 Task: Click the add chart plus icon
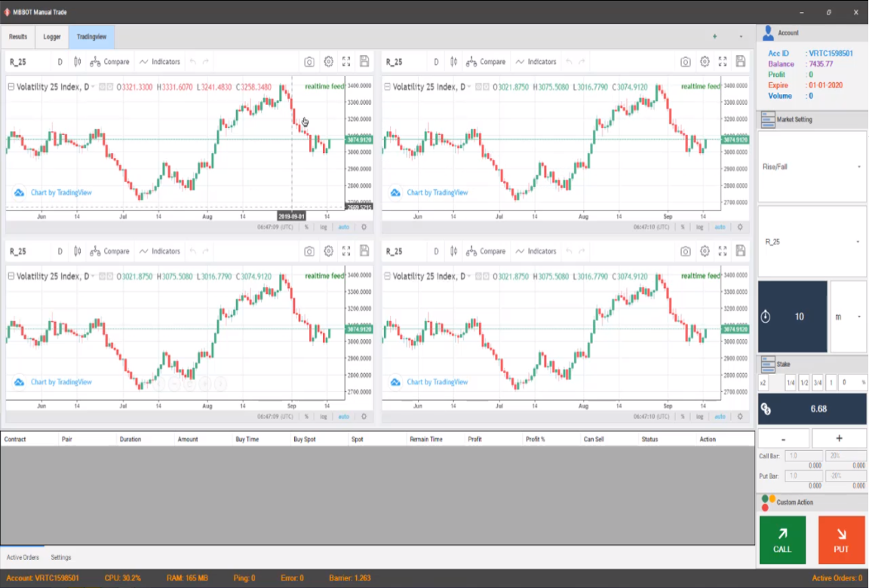point(714,36)
